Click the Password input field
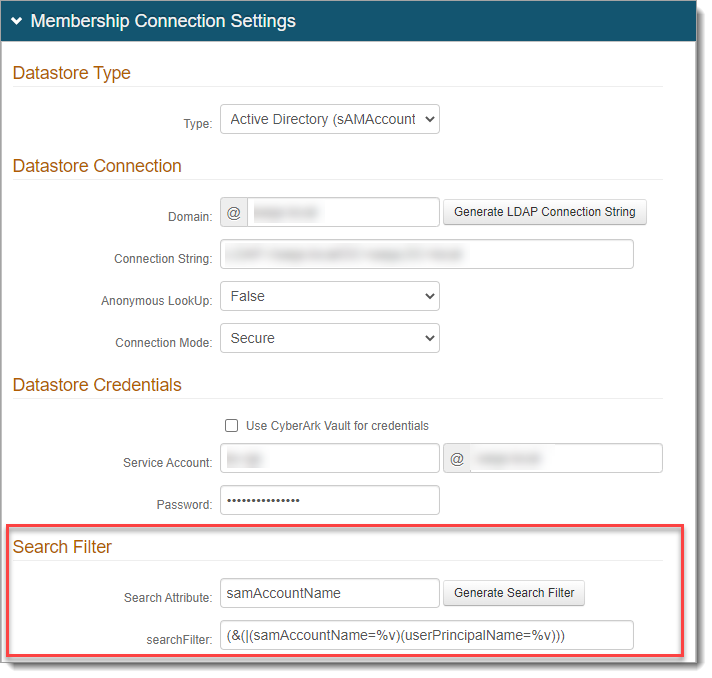Viewport: 712px width, 678px height. tap(329, 500)
